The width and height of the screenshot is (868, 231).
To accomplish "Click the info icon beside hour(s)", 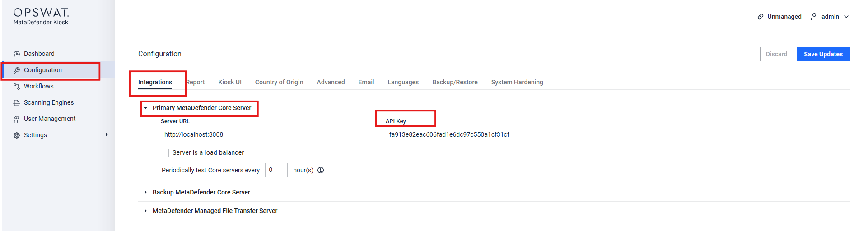I will pyautogui.click(x=321, y=170).
